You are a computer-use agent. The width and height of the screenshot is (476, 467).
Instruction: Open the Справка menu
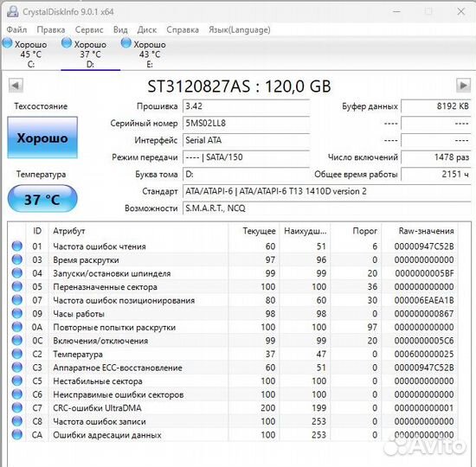pos(183,29)
